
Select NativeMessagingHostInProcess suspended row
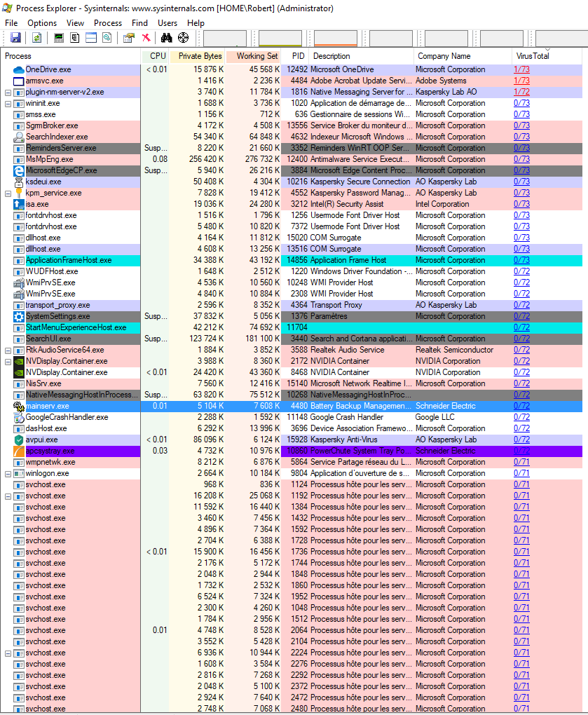(292, 395)
